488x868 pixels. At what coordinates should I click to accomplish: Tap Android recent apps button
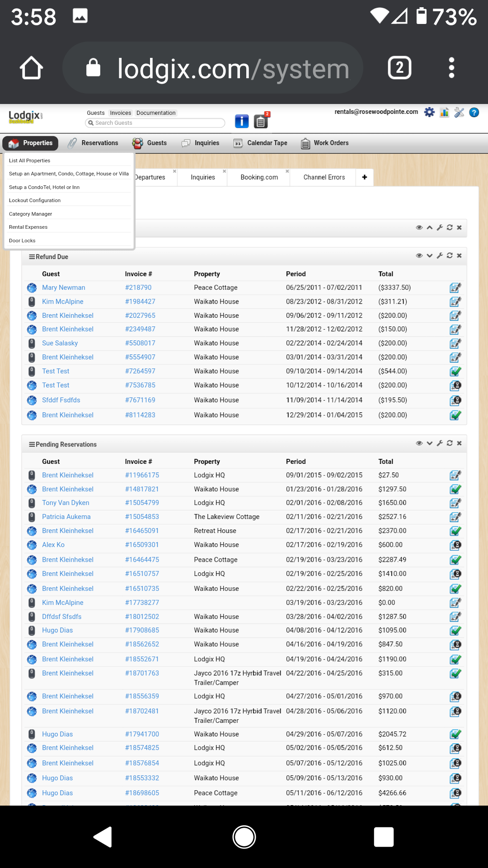[384, 837]
